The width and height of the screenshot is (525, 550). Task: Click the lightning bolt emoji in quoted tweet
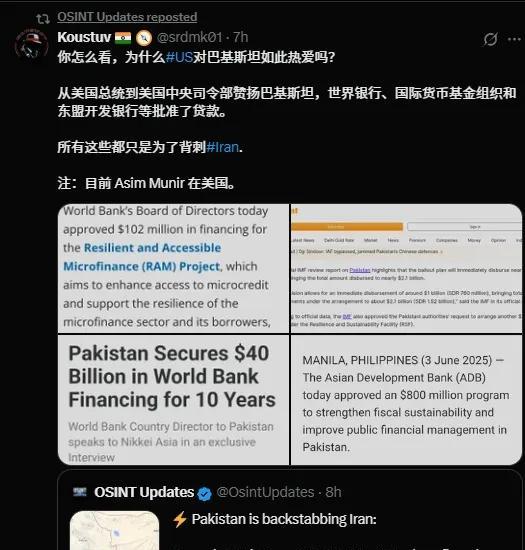pos(180,519)
